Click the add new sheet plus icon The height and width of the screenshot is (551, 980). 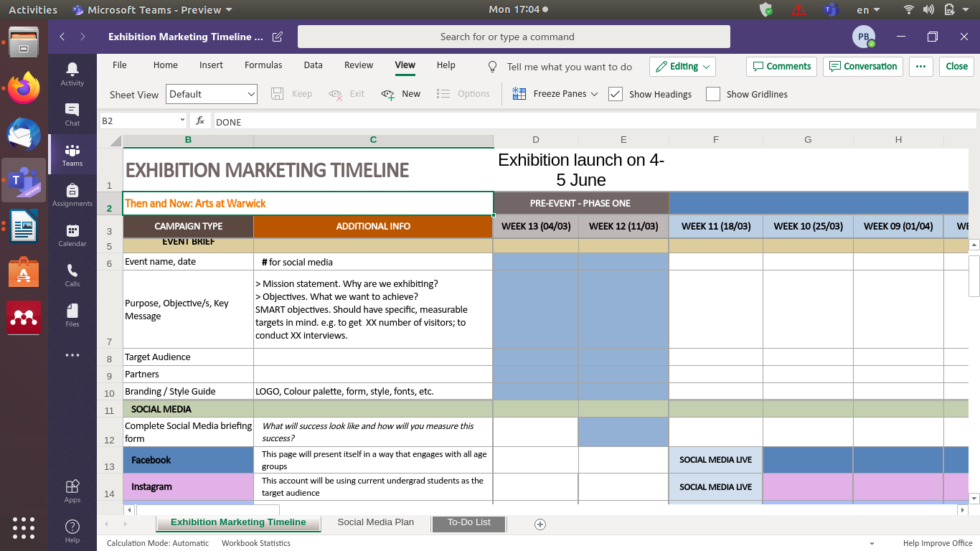pos(540,524)
